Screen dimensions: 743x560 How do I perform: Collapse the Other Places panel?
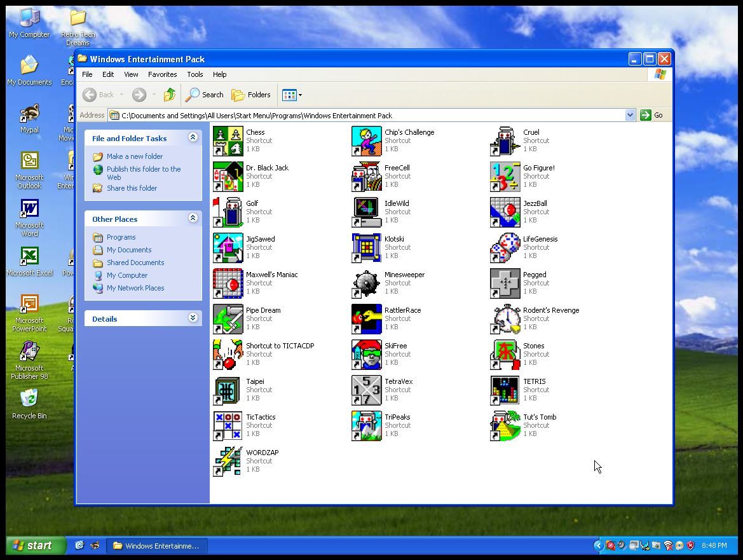tap(193, 218)
